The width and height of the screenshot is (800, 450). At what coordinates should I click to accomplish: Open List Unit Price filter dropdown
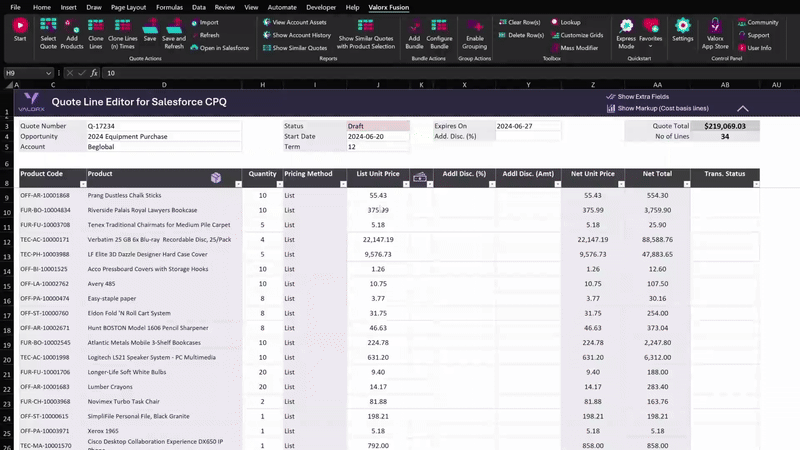coord(406,184)
